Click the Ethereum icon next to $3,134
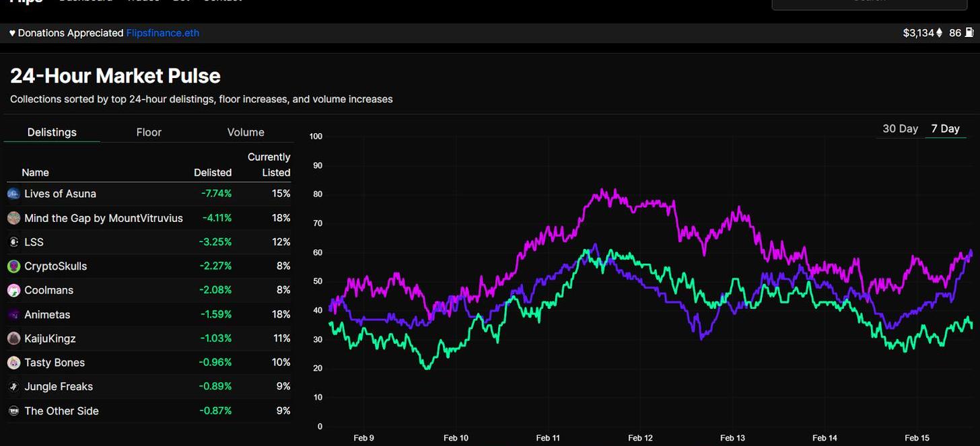This screenshot has height=446, width=980. pyautogui.click(x=940, y=32)
